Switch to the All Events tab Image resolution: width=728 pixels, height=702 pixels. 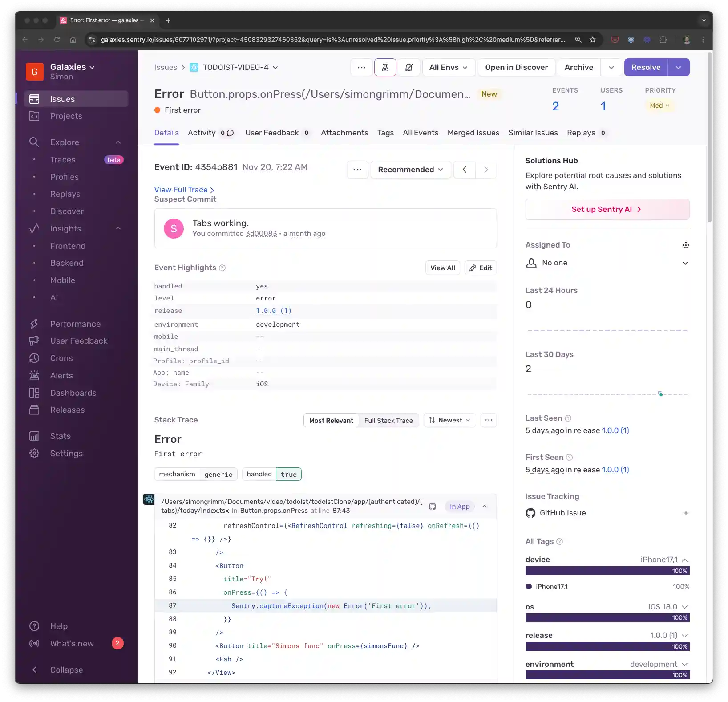click(421, 133)
